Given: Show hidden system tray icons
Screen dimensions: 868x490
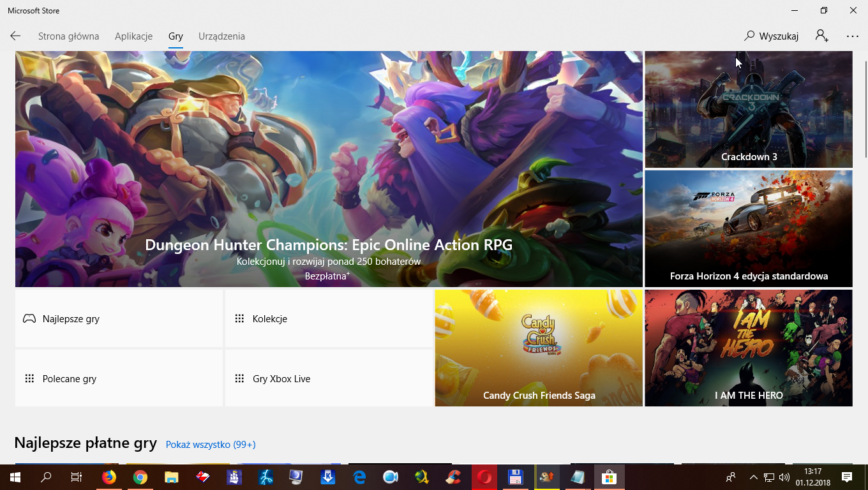Looking at the screenshot, I should [754, 477].
